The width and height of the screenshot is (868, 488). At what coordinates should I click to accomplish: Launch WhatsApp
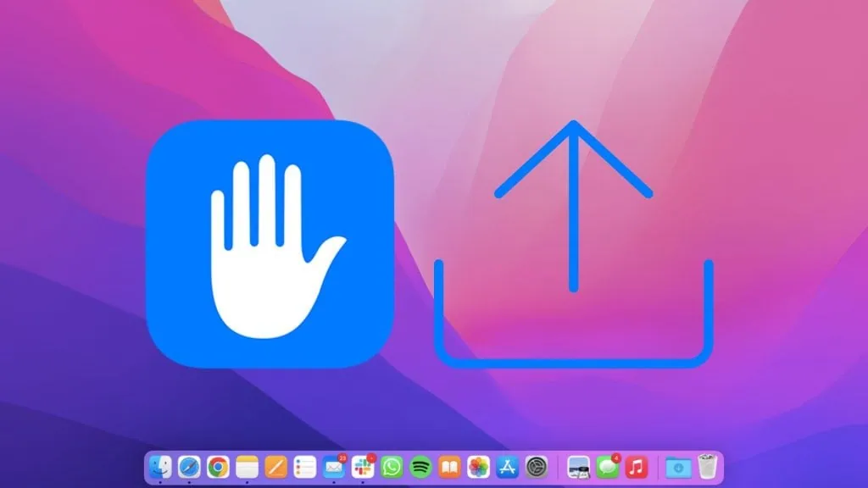pyautogui.click(x=392, y=464)
